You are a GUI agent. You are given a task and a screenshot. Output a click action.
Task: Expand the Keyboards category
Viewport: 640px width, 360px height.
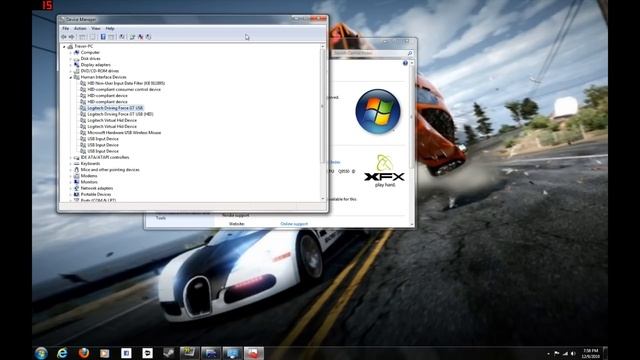70,164
